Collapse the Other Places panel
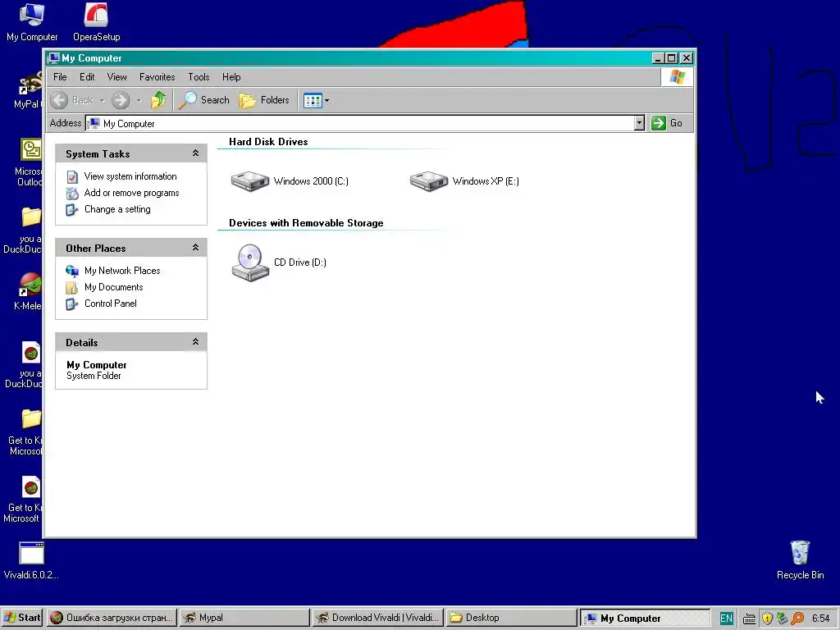The width and height of the screenshot is (840, 630). [x=195, y=248]
